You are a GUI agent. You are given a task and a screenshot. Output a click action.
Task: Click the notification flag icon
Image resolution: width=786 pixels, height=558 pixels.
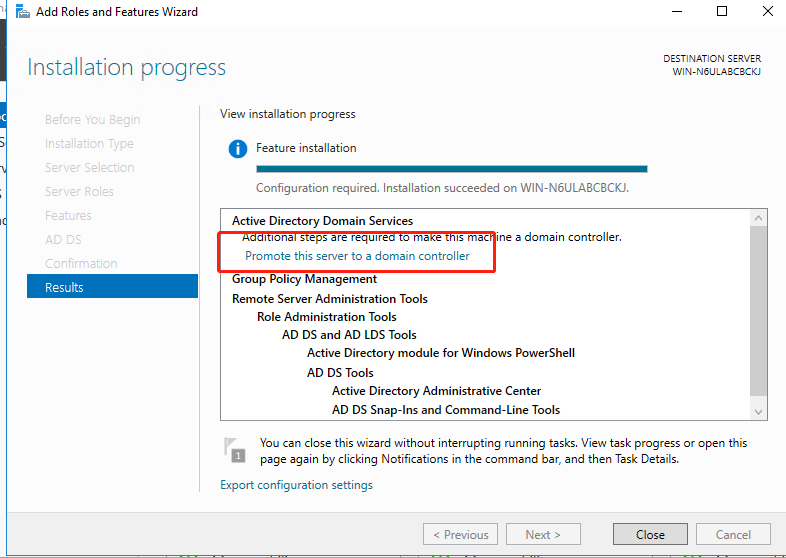click(x=235, y=450)
